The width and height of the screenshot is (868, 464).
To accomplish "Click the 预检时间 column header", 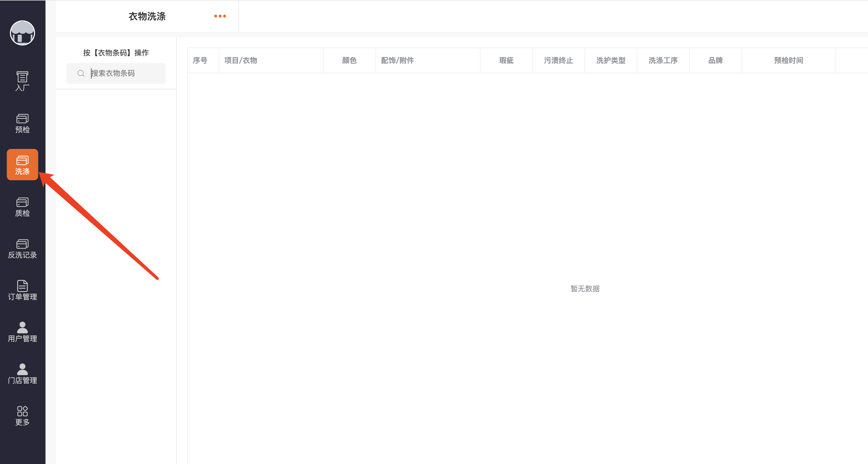I will 788,61.
